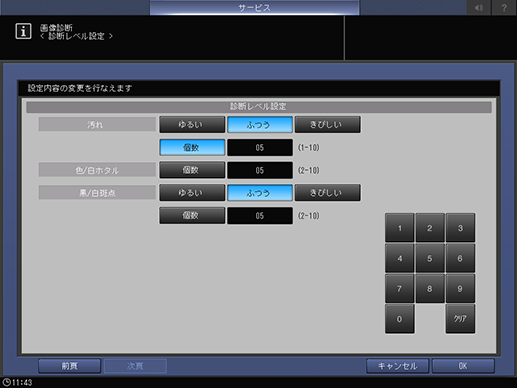Select the サービス tab
Viewport: 517px width, 388px height.
click(x=254, y=7)
